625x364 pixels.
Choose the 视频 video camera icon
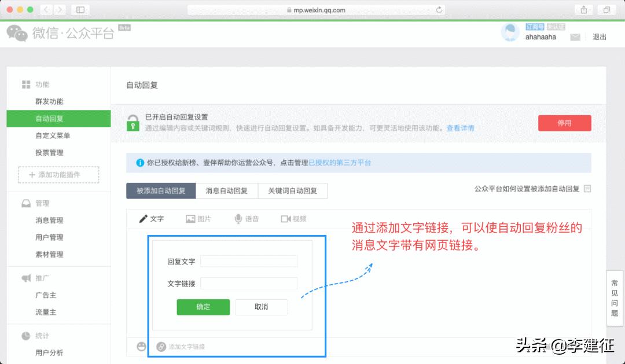tap(293, 219)
